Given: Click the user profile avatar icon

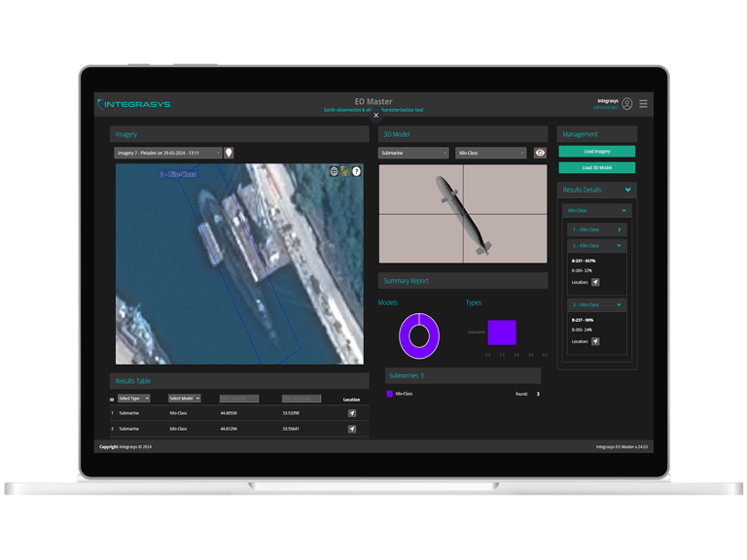Looking at the screenshot, I should click(626, 104).
